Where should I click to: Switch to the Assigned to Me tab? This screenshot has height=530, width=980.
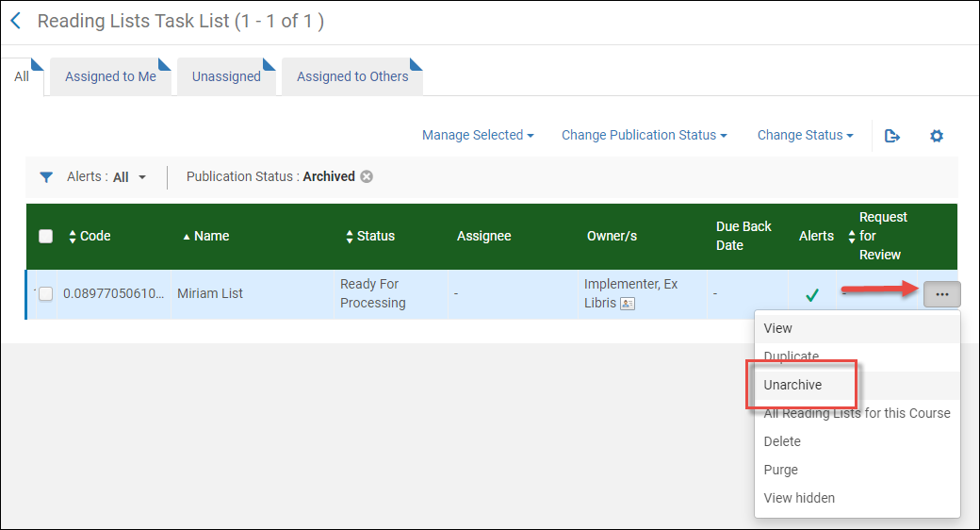tap(110, 76)
